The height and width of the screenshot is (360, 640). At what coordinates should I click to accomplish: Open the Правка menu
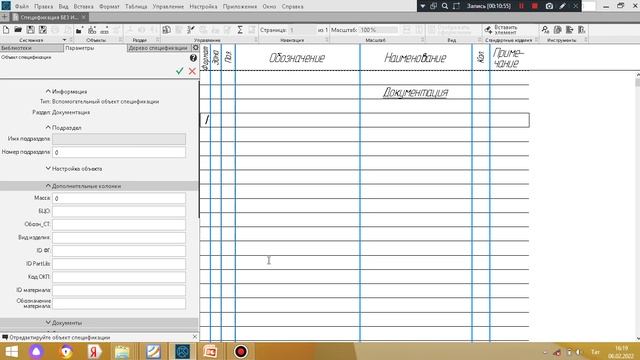pos(44,7)
